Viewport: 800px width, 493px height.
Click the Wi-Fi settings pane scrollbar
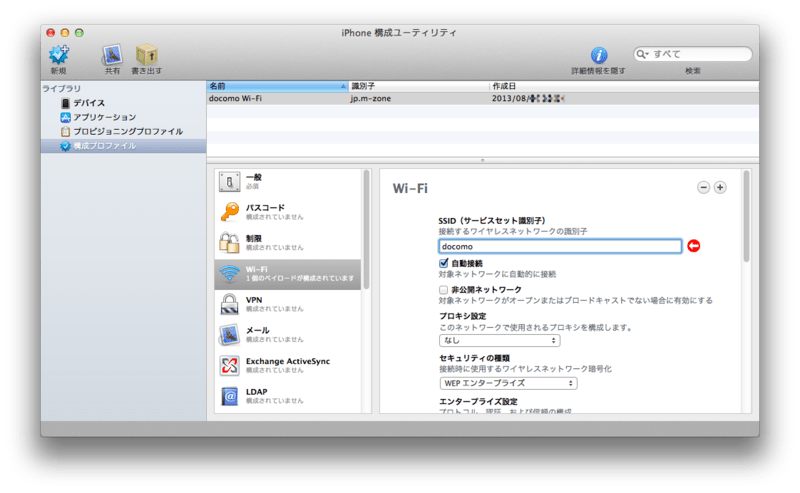(746, 217)
